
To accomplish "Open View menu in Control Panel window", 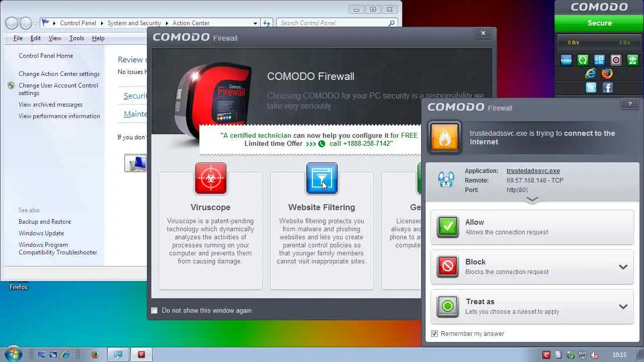I will click(55, 38).
